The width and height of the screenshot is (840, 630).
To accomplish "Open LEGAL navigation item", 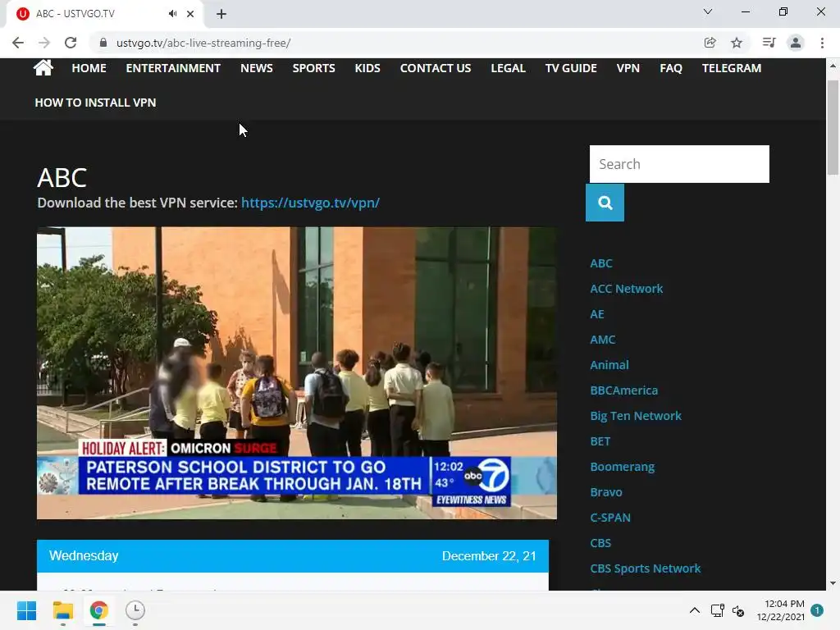I will point(509,68).
